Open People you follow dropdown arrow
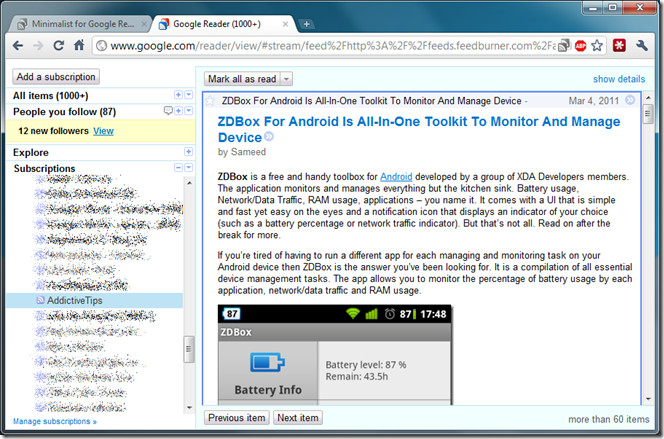The height and width of the screenshot is (439, 664). [x=189, y=110]
